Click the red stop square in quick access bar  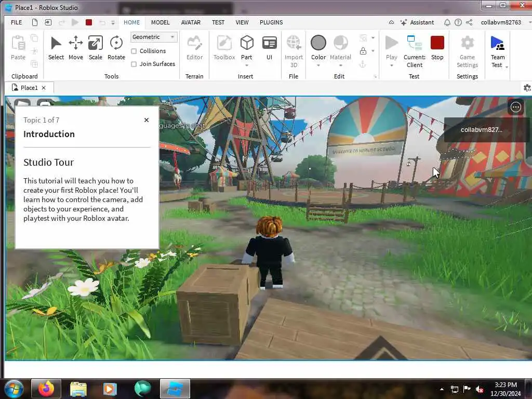click(x=89, y=22)
